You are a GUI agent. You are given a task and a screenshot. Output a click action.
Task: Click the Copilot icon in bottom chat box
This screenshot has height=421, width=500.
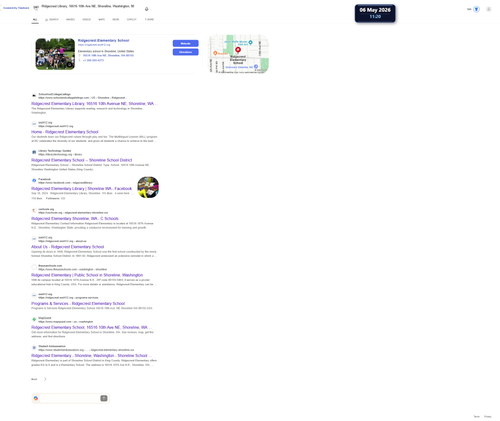[x=36, y=398]
